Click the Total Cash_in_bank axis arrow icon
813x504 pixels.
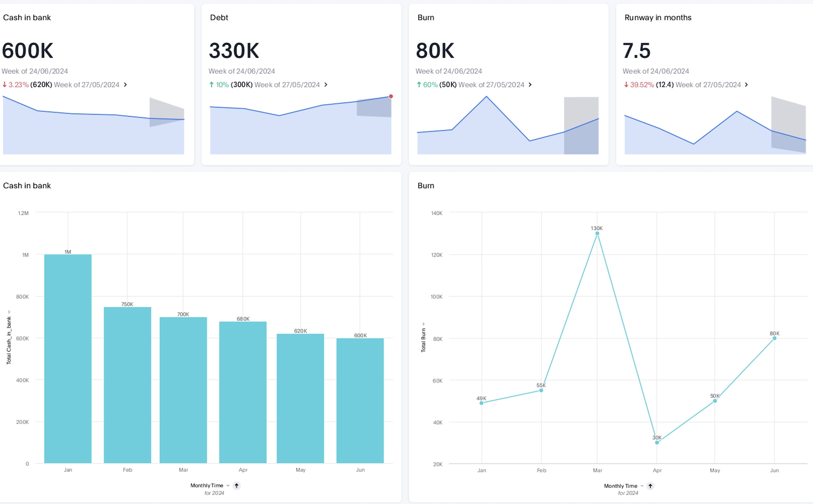(9, 312)
